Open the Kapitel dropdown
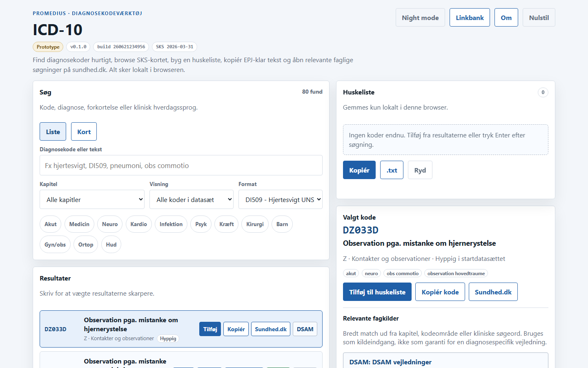Viewport: 588px width, 368px height. coord(92,200)
